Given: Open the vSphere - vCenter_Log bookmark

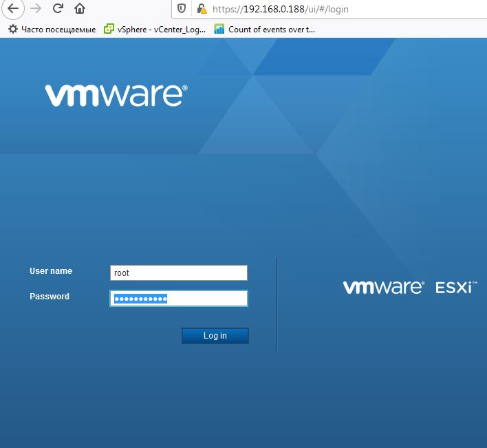Looking at the screenshot, I should click(x=161, y=29).
